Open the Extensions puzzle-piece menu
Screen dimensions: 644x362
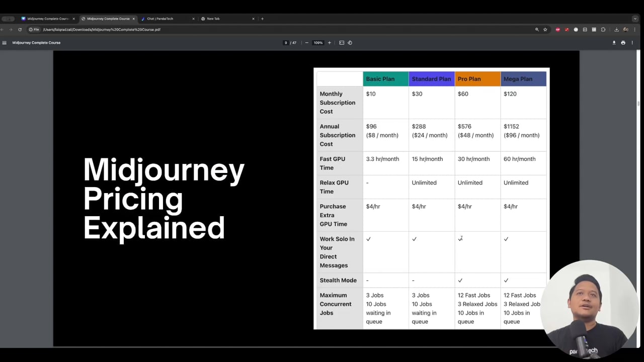click(x=603, y=30)
